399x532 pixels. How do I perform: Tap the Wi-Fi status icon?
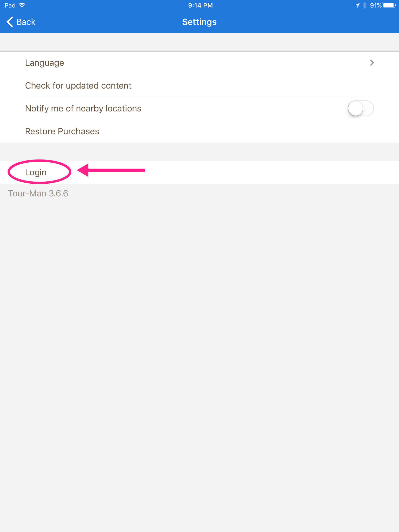tap(22, 5)
